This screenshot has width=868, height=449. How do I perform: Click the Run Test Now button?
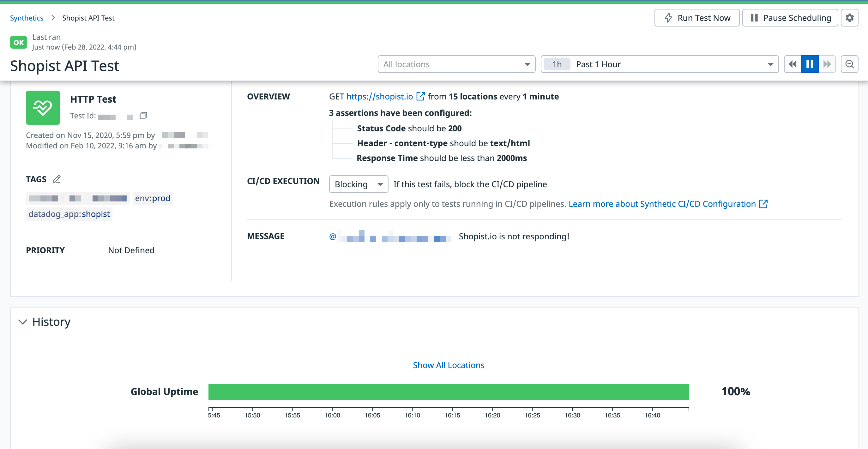696,18
